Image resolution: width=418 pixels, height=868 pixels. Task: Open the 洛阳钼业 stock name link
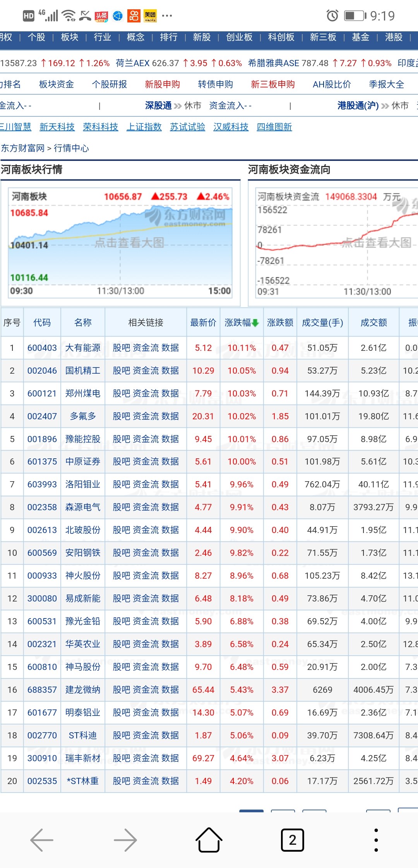pyautogui.click(x=83, y=484)
